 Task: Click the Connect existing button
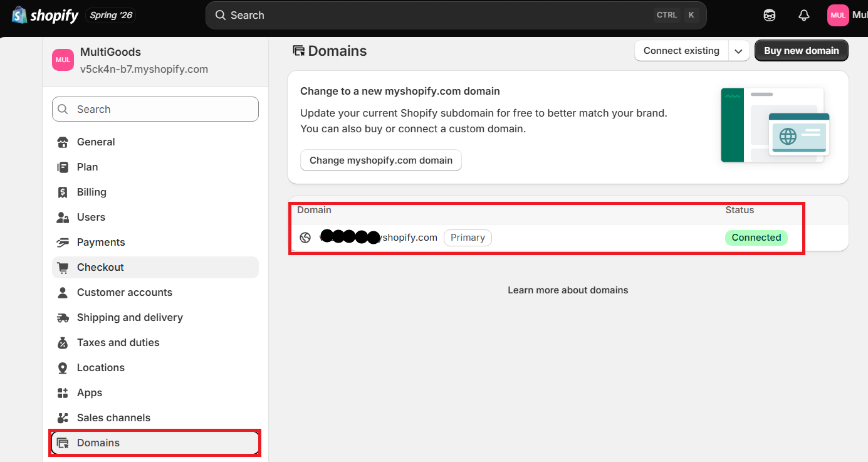681,51
